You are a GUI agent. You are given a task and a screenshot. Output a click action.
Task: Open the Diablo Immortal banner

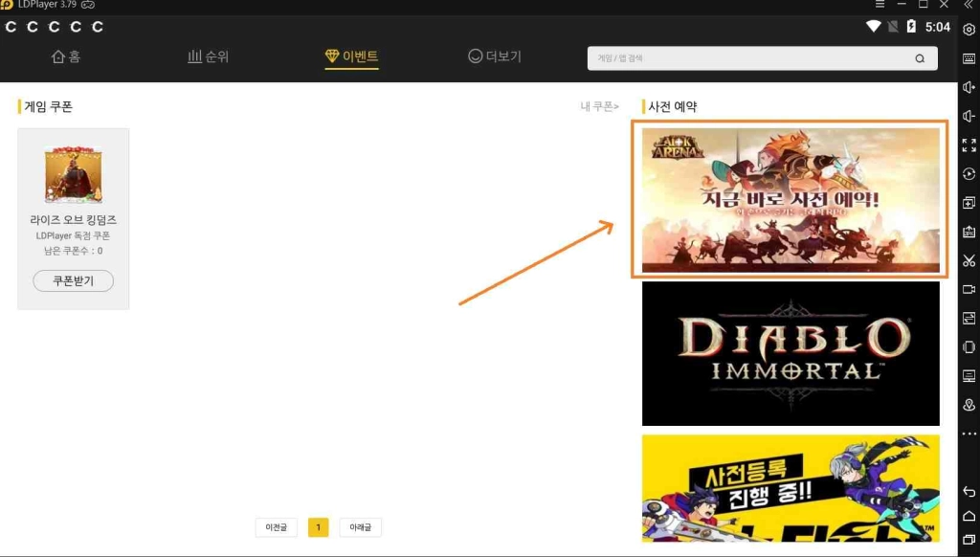point(791,354)
